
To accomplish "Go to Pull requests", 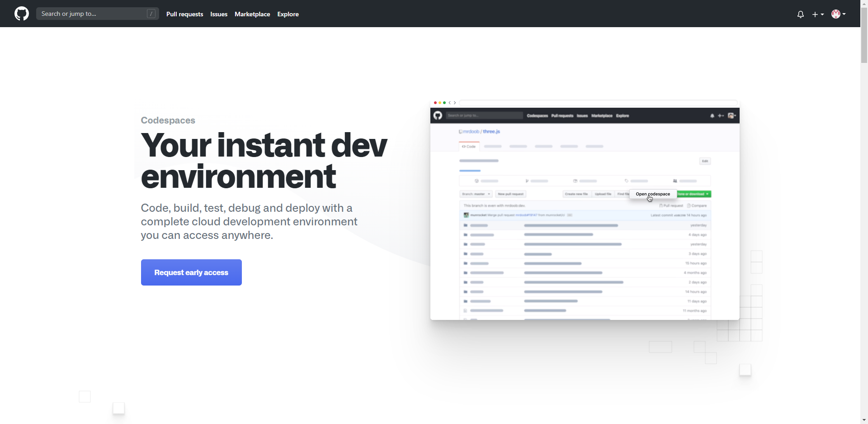I will click(184, 14).
